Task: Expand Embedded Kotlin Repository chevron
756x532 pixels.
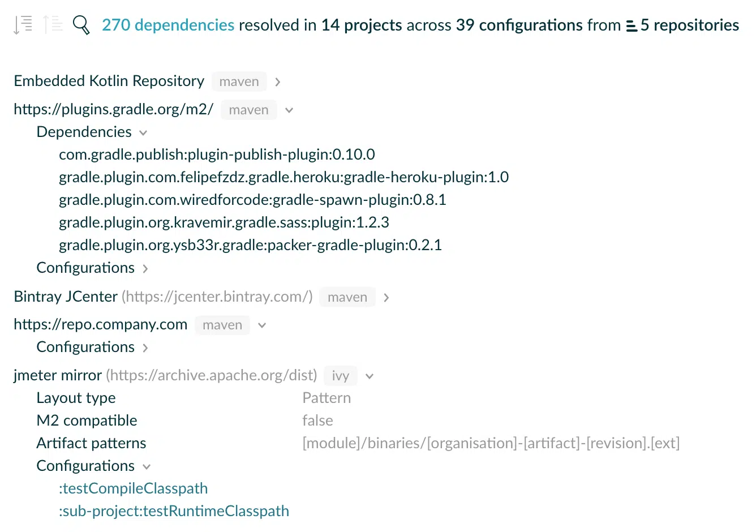Action: (x=278, y=82)
